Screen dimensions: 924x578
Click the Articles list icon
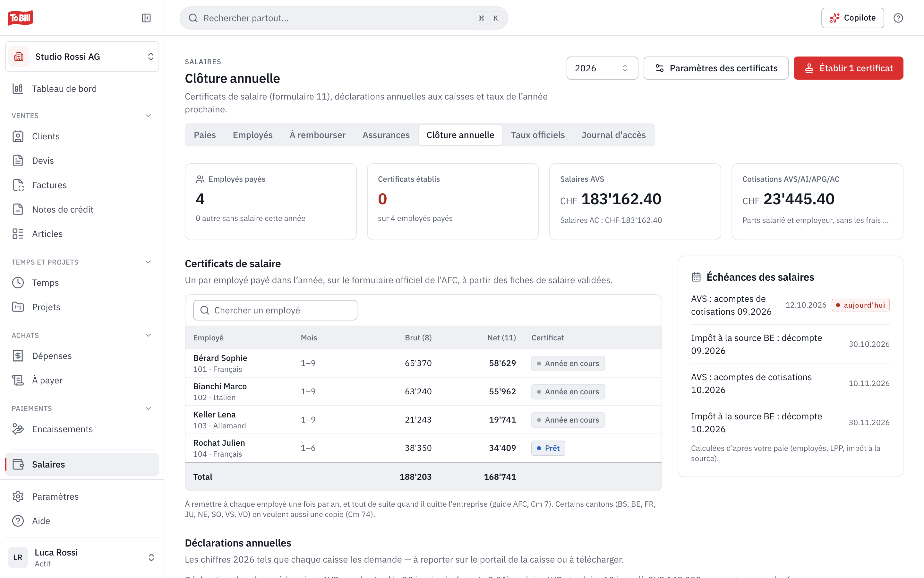point(18,234)
